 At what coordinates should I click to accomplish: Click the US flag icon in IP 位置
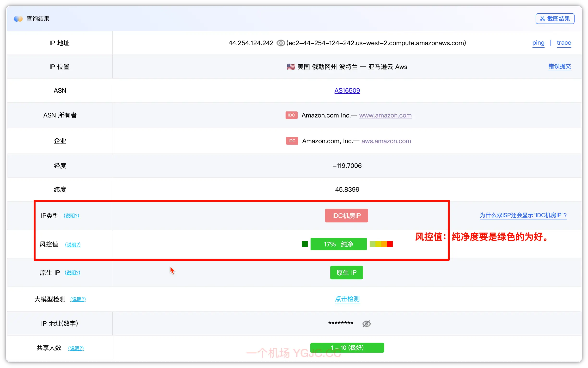click(291, 67)
